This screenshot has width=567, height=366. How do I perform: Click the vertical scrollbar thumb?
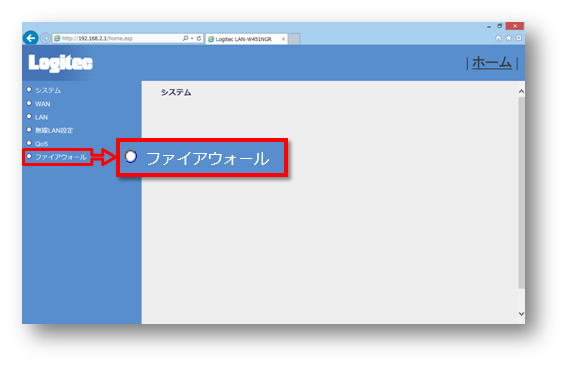point(521,193)
